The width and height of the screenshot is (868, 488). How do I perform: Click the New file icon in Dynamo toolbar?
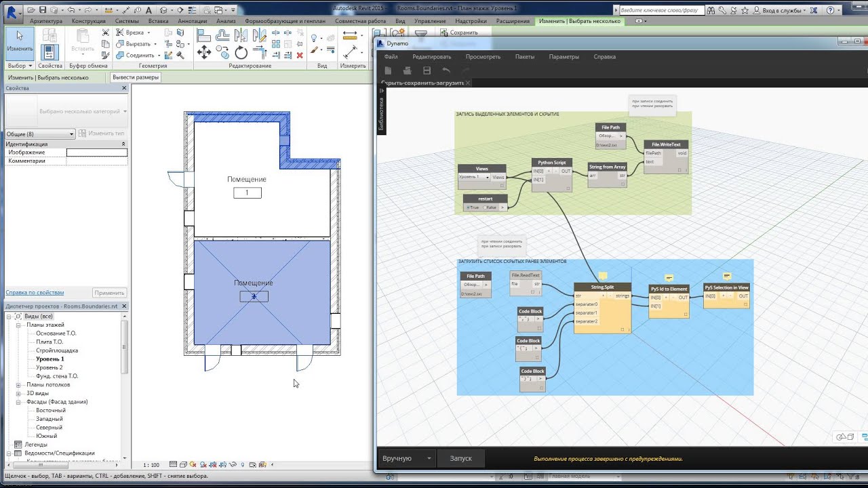(x=389, y=70)
